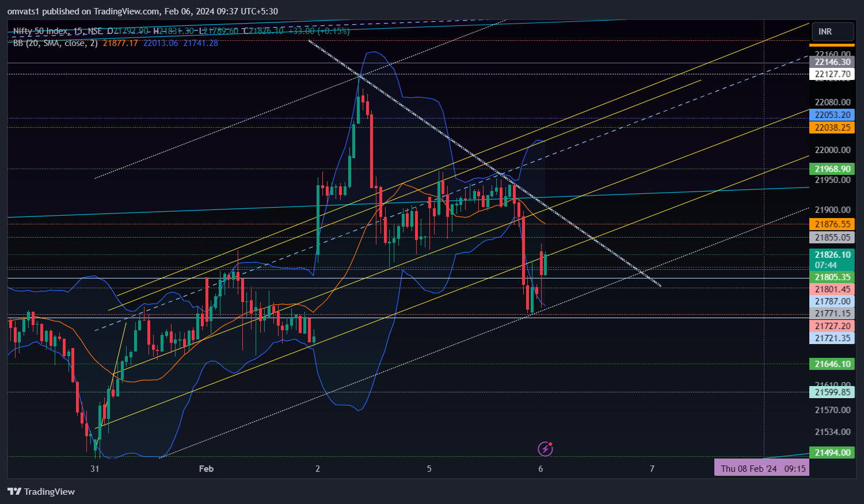Select the grey 21855.05 price label

832,238
